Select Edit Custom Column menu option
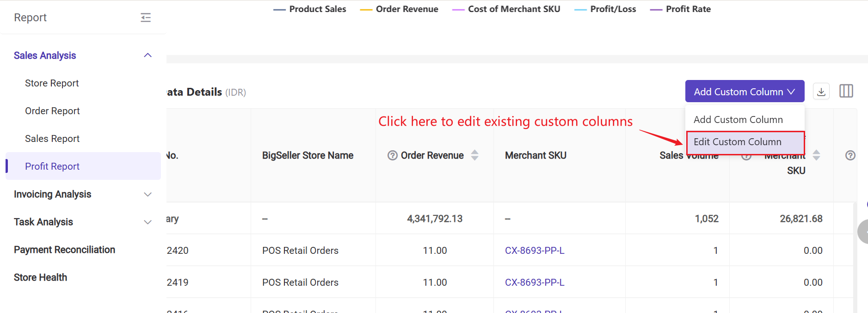Image resolution: width=868 pixels, height=313 pixels. tap(737, 142)
